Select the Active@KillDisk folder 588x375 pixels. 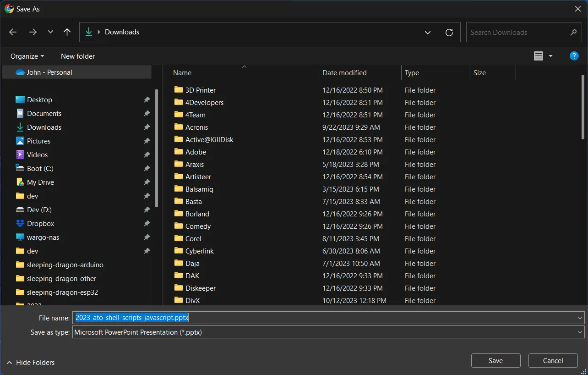209,139
